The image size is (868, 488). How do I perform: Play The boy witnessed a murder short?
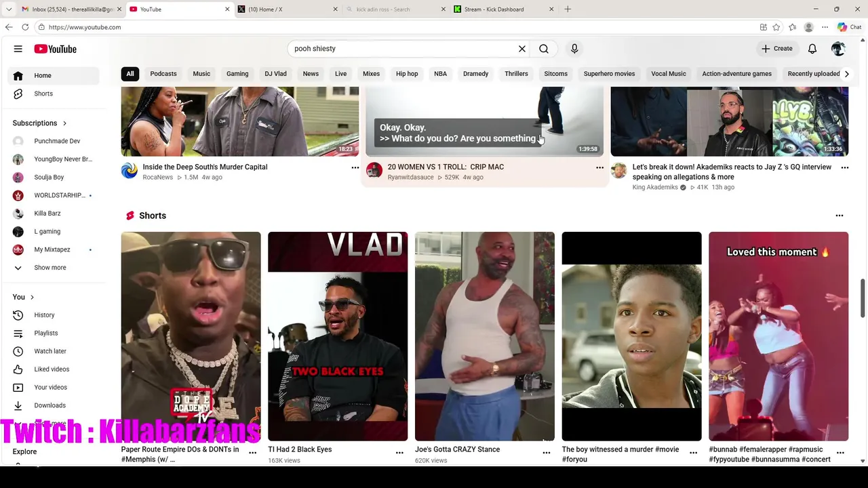coord(631,336)
